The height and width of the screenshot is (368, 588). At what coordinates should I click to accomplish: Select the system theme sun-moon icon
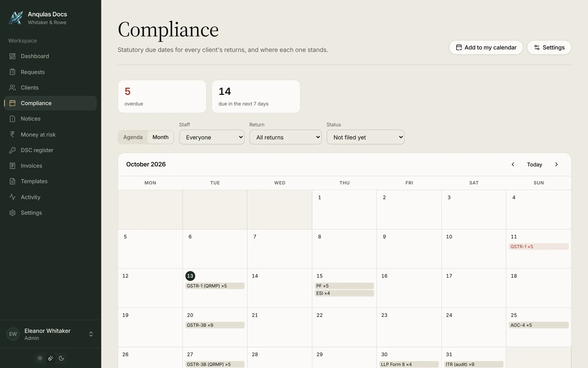coord(51,358)
